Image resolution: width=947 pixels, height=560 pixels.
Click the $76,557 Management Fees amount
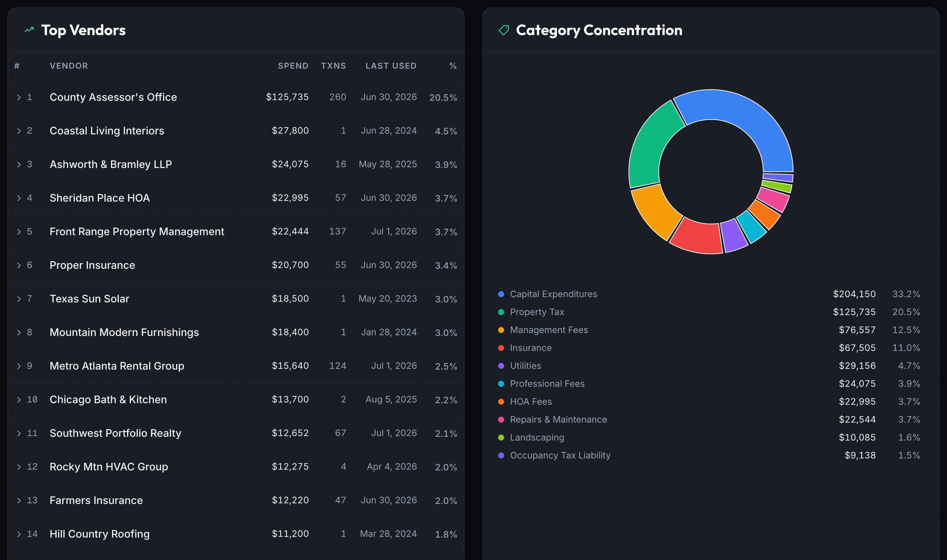857,330
